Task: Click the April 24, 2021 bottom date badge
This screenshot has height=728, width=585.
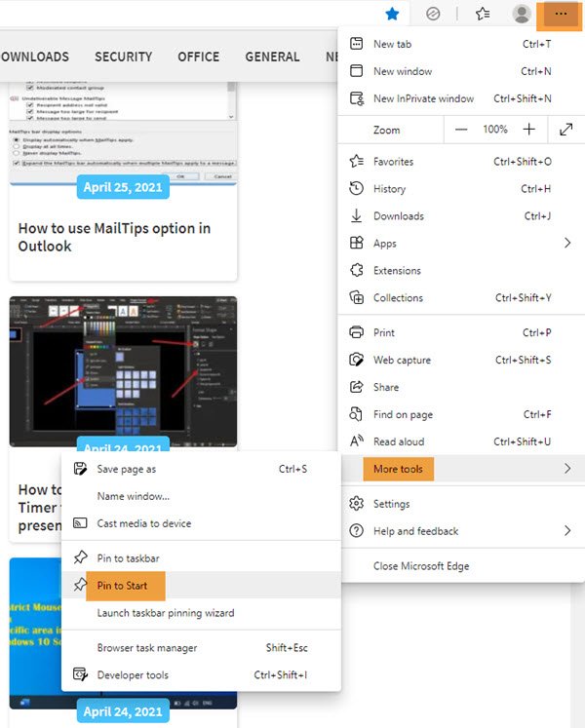Action: tap(123, 711)
